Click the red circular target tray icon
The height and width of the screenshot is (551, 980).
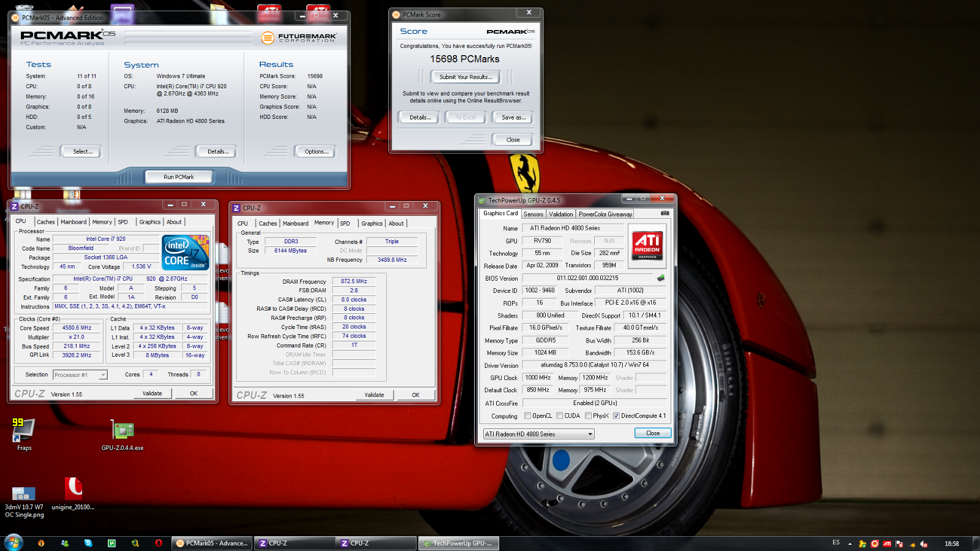click(x=875, y=544)
